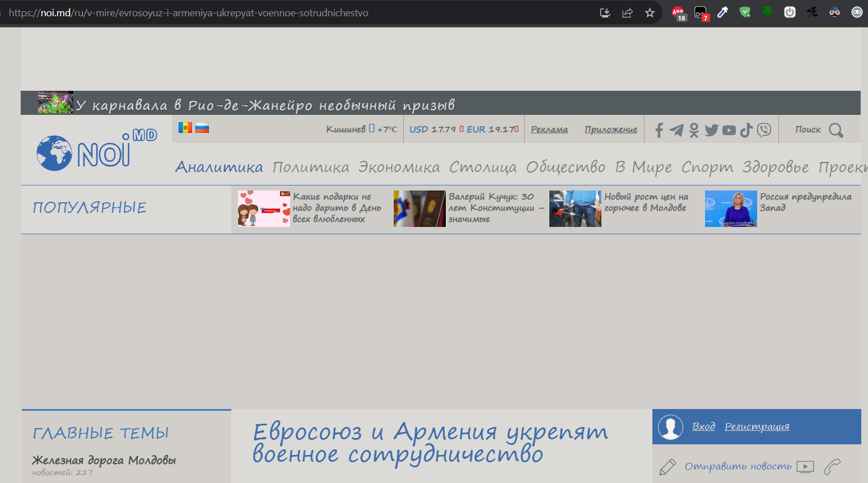Click the Odnoklassniki social icon
This screenshot has height=483, width=868.
[x=694, y=129]
